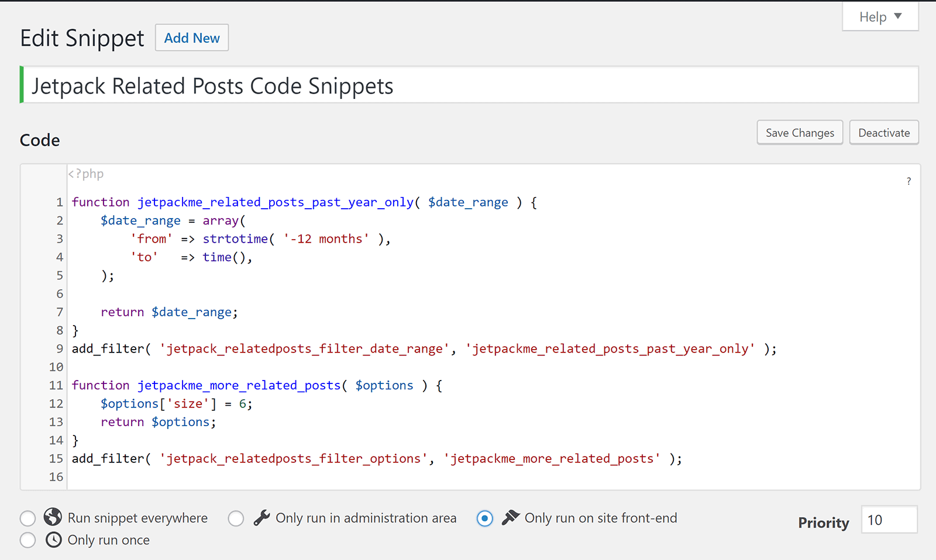Image resolution: width=936 pixels, height=560 pixels.
Task: Expand the Help dropdown tab
Action: pos(880,17)
